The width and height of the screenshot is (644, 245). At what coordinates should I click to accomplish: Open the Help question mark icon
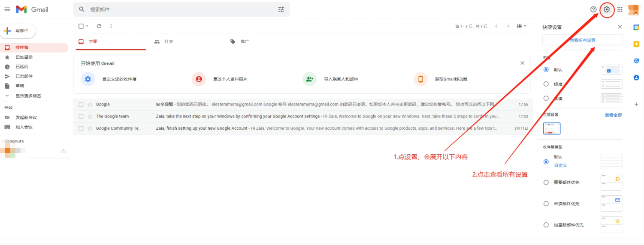pyautogui.click(x=593, y=9)
